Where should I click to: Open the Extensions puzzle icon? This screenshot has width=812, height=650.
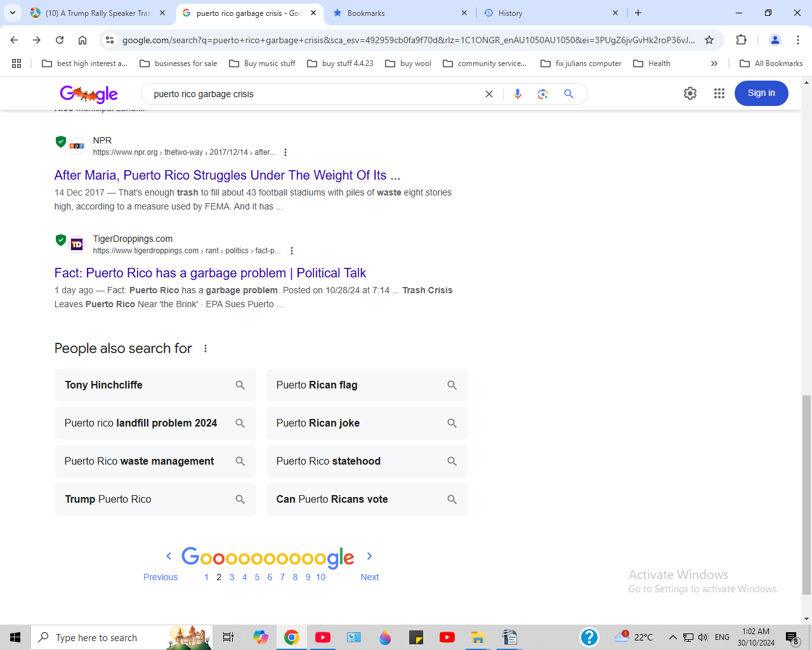[x=741, y=40]
